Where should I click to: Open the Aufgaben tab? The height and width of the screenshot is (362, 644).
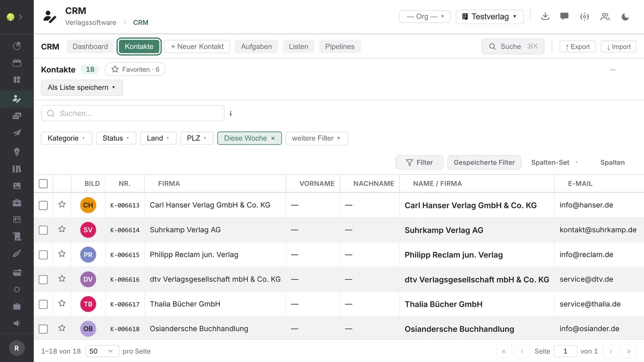pos(257,47)
